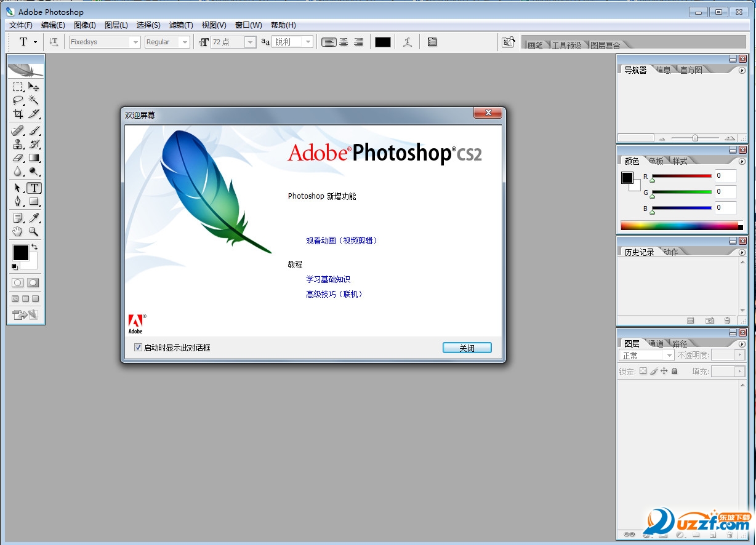This screenshot has height=545, width=756.
Task: Toggle right align text
Action: [358, 42]
